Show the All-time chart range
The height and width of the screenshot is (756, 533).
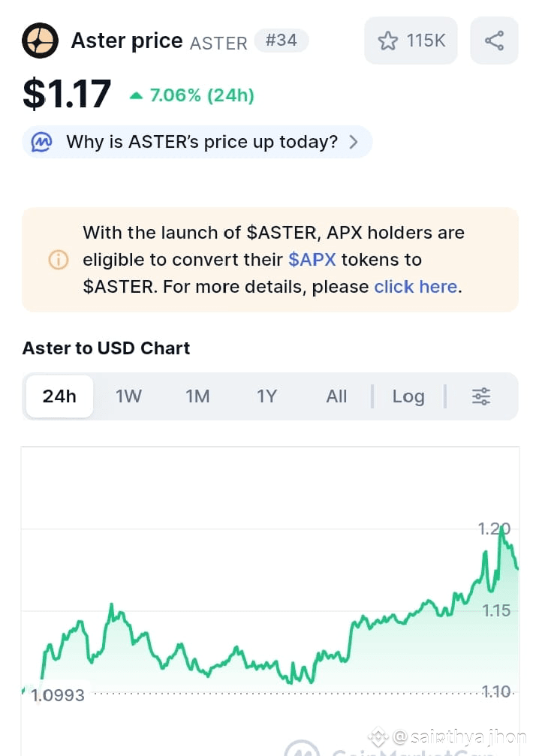pyautogui.click(x=336, y=396)
